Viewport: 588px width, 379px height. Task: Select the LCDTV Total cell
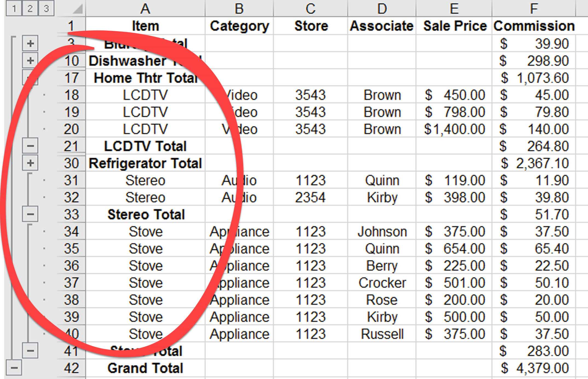(145, 146)
